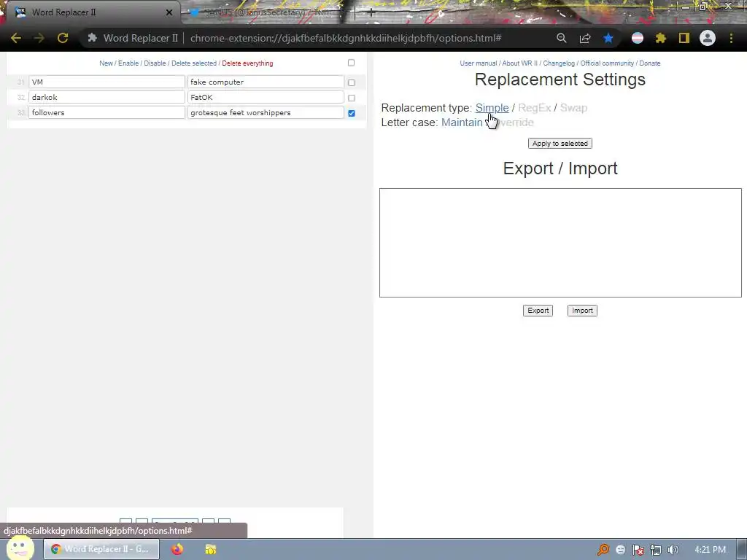Click the VM search word field
The height and width of the screenshot is (560, 747).
coord(107,82)
